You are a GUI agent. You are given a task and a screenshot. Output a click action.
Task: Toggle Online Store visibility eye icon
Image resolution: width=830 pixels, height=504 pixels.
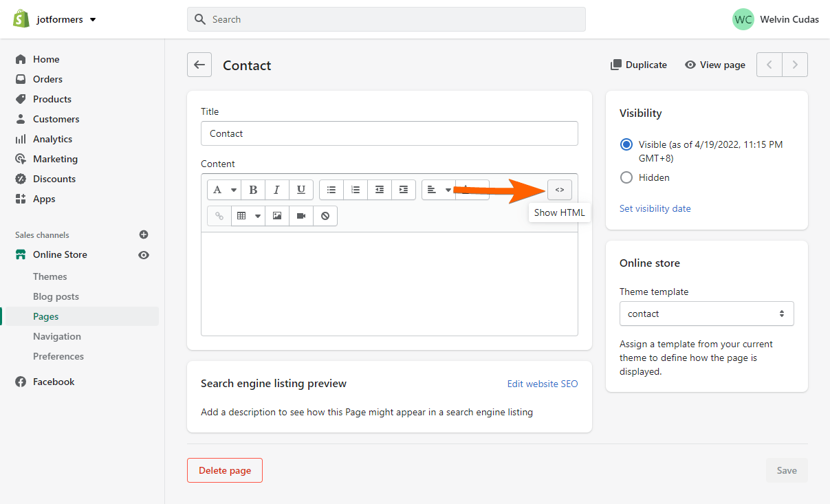[143, 254]
